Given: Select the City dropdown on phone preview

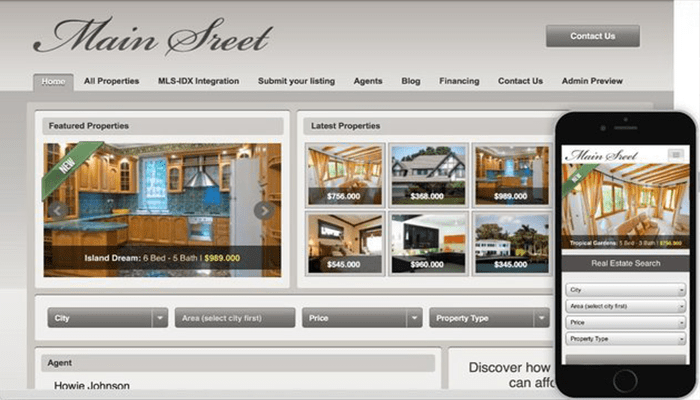Looking at the screenshot, I should (x=625, y=290).
